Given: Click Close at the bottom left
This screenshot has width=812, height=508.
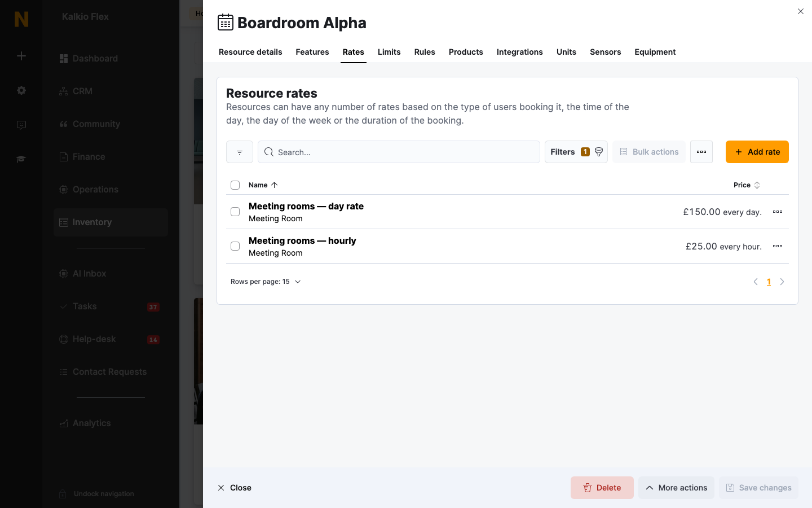Looking at the screenshot, I should point(235,488).
